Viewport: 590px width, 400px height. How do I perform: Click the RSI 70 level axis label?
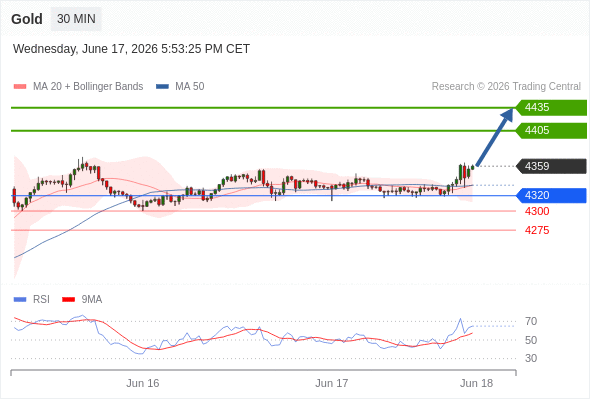click(x=531, y=321)
